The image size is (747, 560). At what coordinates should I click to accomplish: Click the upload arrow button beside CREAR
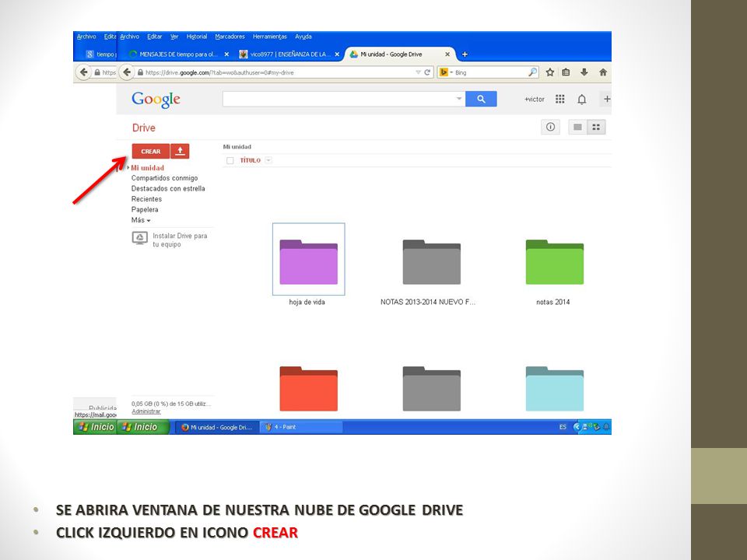[x=180, y=152]
